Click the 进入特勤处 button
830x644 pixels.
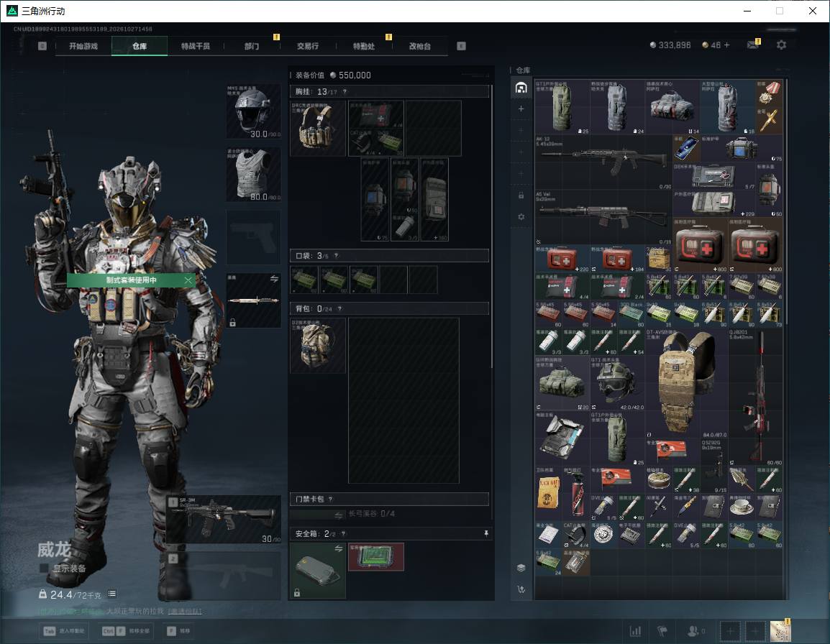(x=65, y=631)
